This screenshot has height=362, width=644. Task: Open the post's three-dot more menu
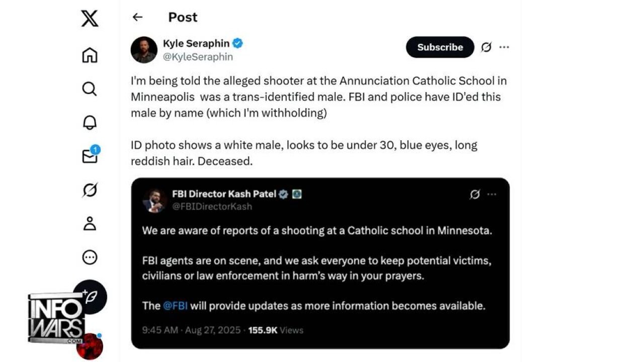click(504, 47)
